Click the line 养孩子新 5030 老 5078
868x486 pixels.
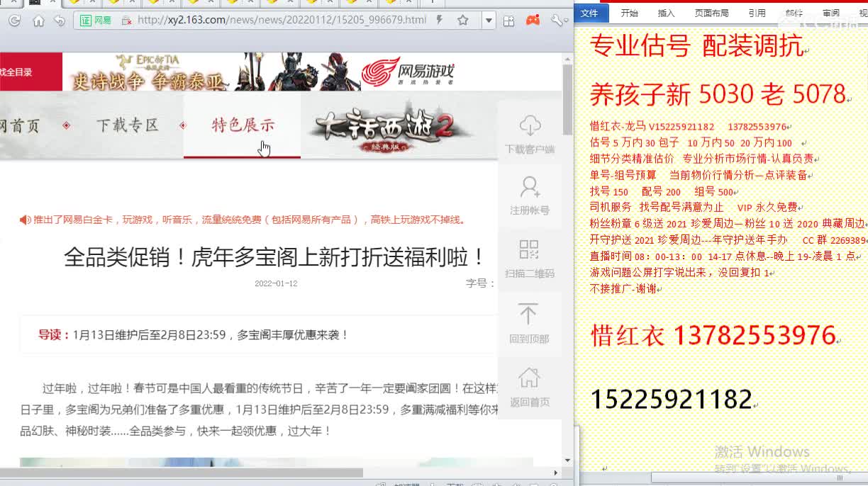718,94
